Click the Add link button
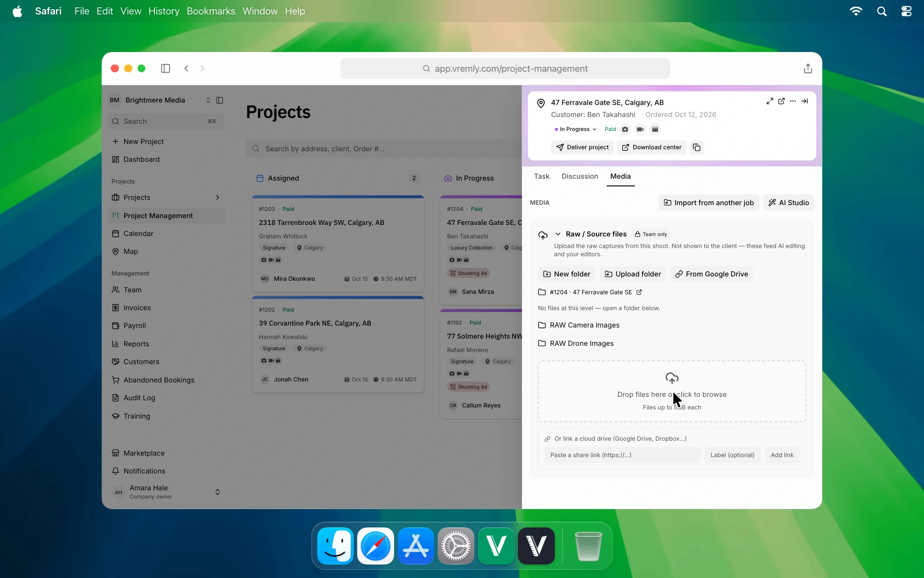This screenshot has height=578, width=924. click(x=782, y=455)
